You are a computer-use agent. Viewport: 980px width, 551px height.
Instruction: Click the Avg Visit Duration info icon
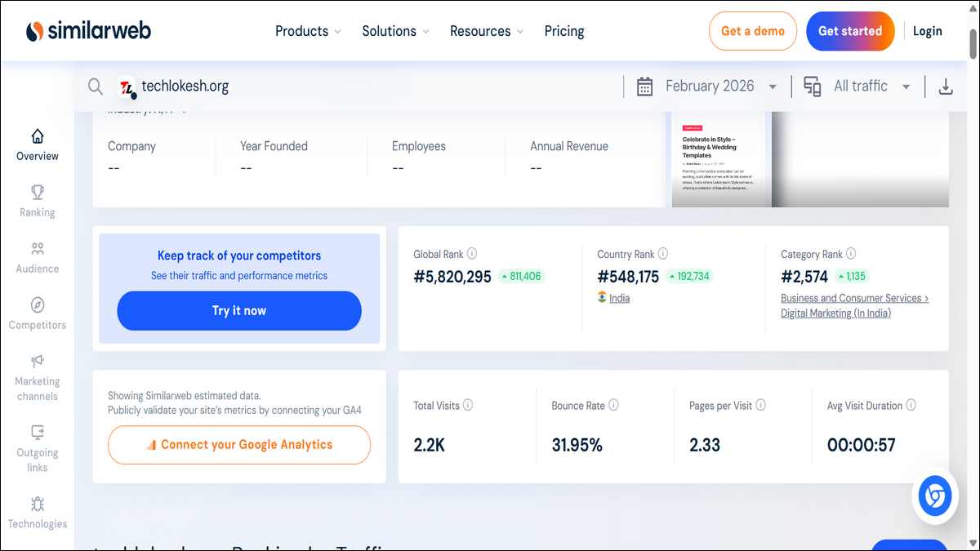coord(911,405)
